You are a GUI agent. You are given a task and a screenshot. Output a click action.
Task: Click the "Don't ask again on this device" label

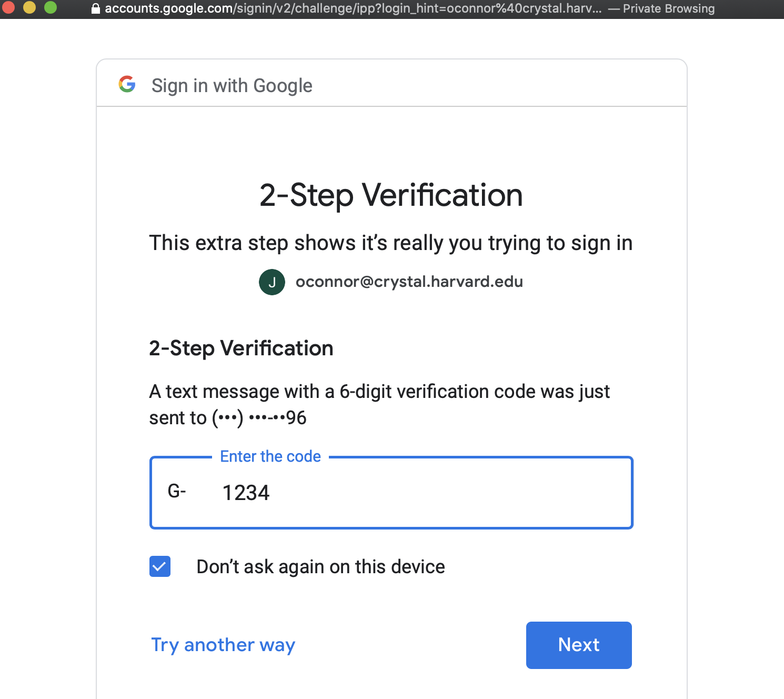coord(320,567)
